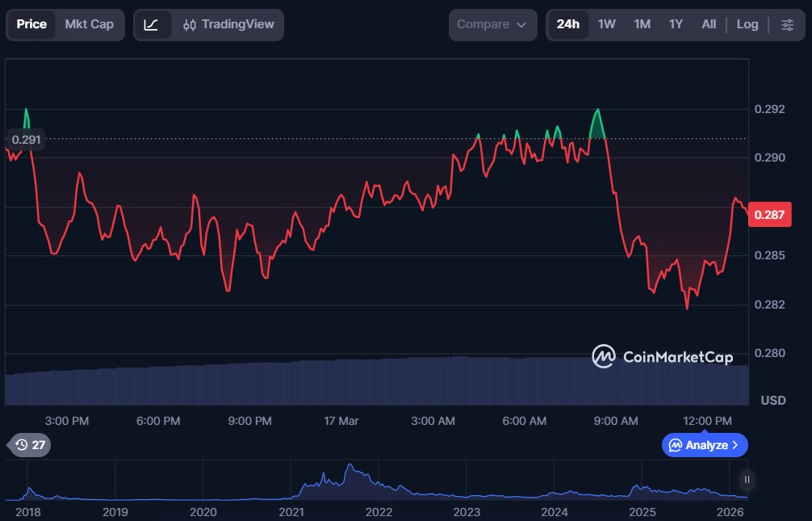Click the range selector pause handle
The height and width of the screenshot is (521, 812).
coord(747,480)
